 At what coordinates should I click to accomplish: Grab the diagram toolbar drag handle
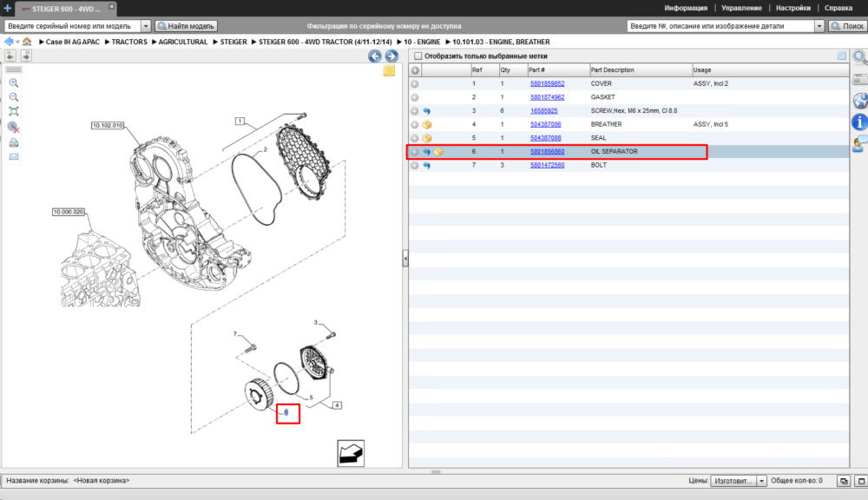point(14,69)
